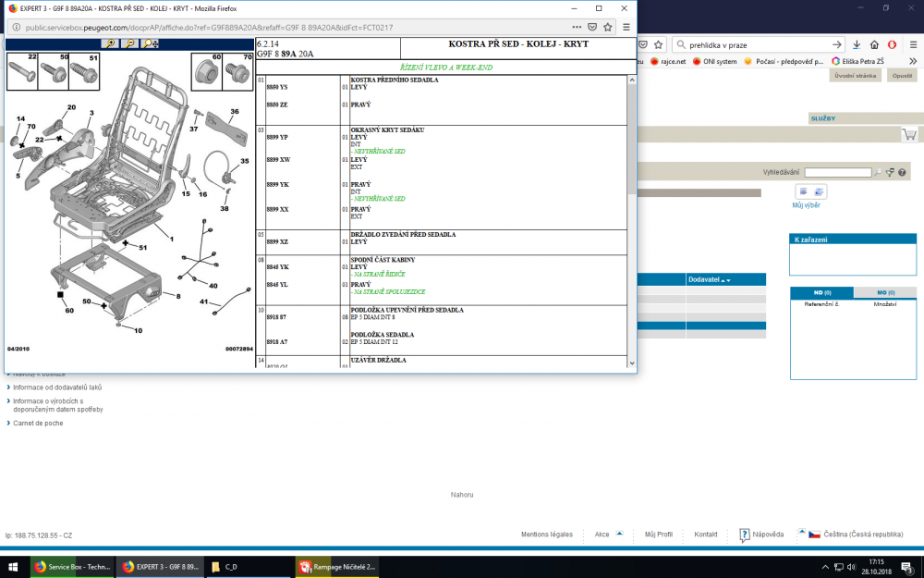Open Rampage Ničitelé taskbar item
This screenshot has width=924, height=578.
(337, 567)
